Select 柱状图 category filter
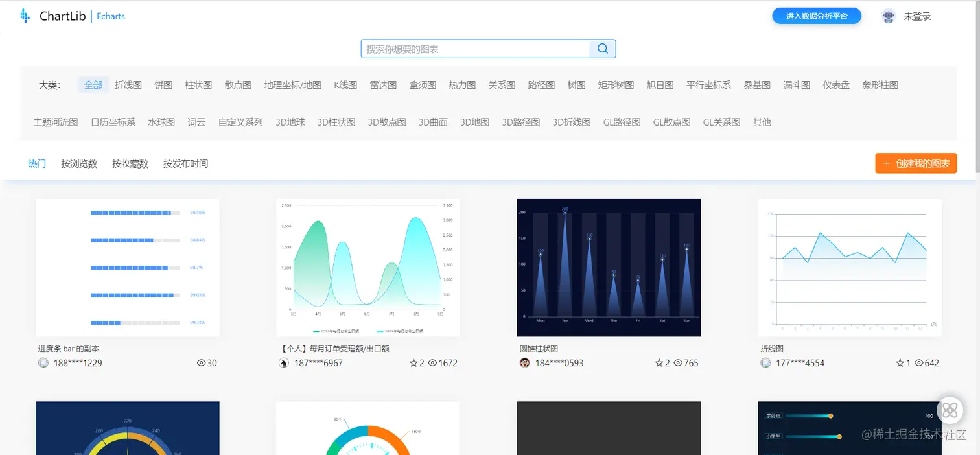The image size is (980, 455). coord(198,85)
